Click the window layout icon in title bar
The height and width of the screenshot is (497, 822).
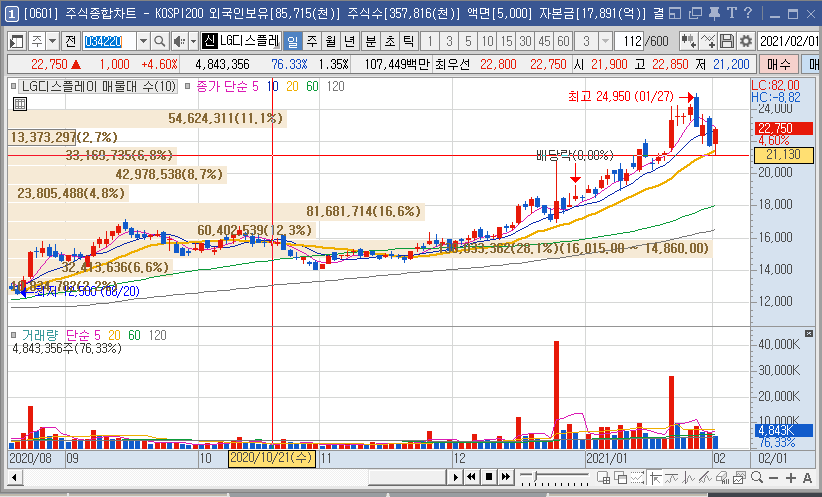675,13
